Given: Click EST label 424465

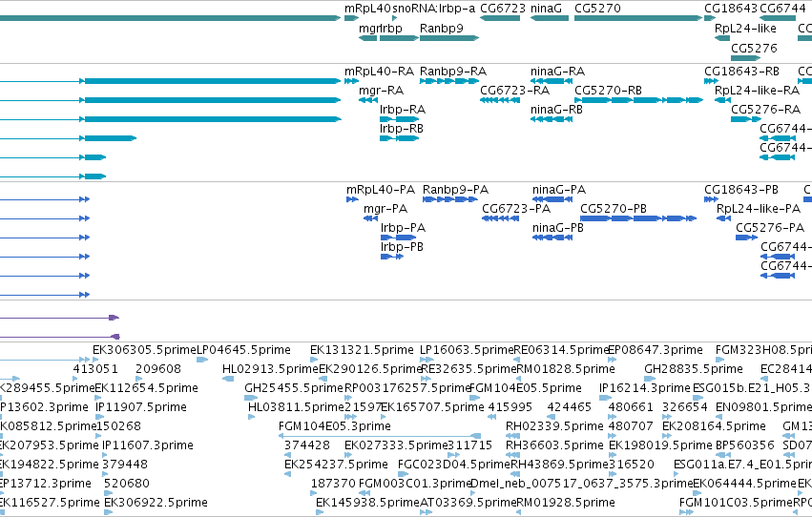Looking at the screenshot, I should click(569, 407).
